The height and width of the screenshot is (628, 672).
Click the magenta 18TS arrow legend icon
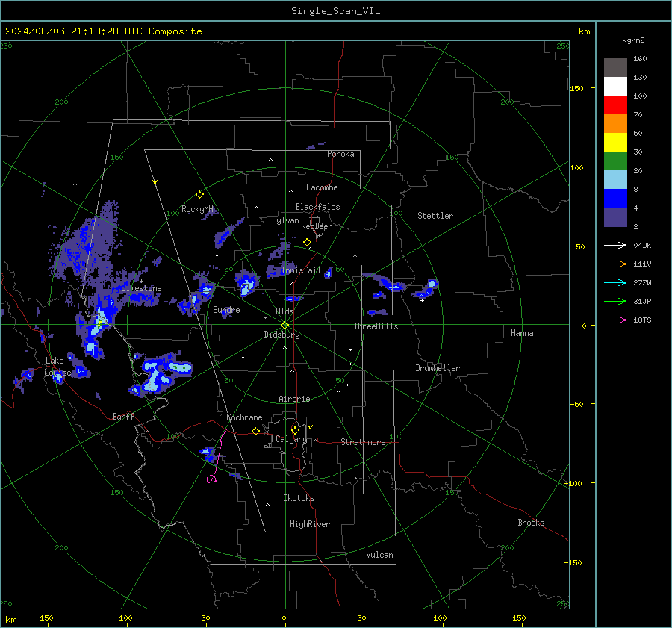click(615, 320)
